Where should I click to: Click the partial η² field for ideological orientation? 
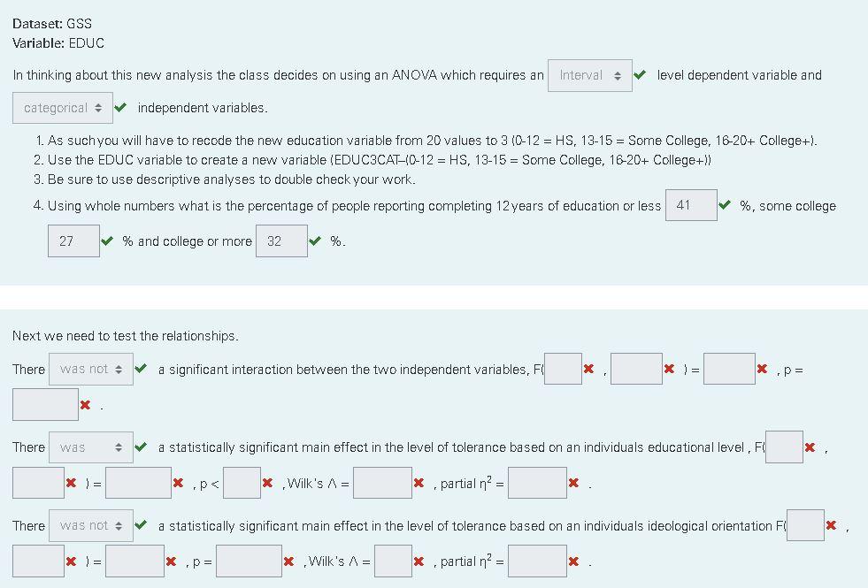[x=538, y=561]
